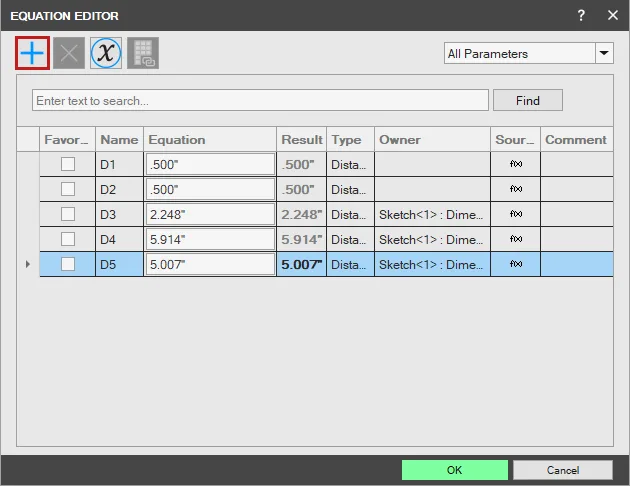Viewport: 630px width, 486px height.
Task: Click the Find button
Action: pos(528,100)
